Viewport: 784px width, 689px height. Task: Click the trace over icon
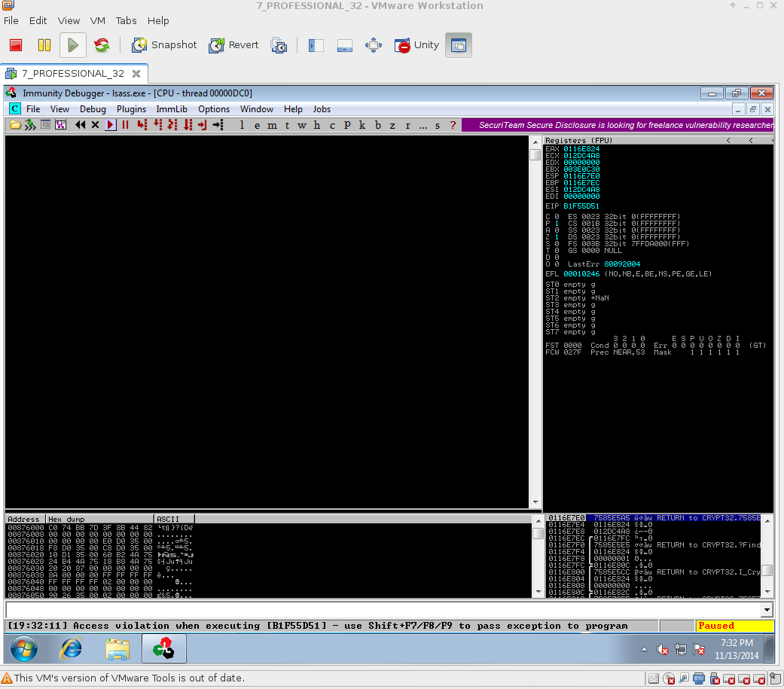(x=188, y=125)
